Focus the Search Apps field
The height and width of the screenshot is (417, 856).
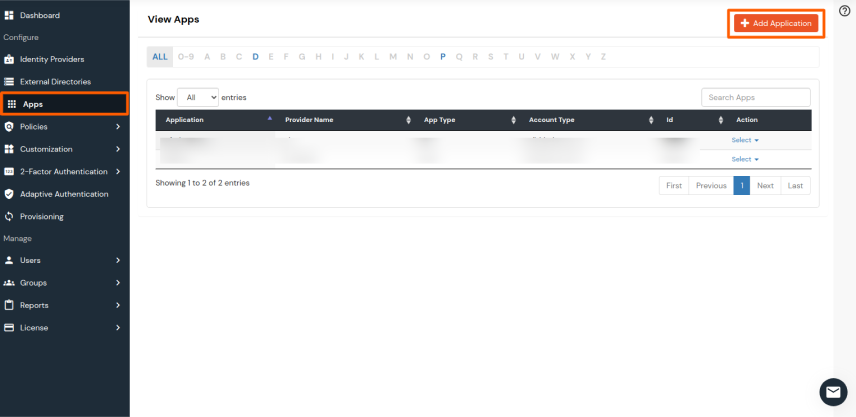756,97
